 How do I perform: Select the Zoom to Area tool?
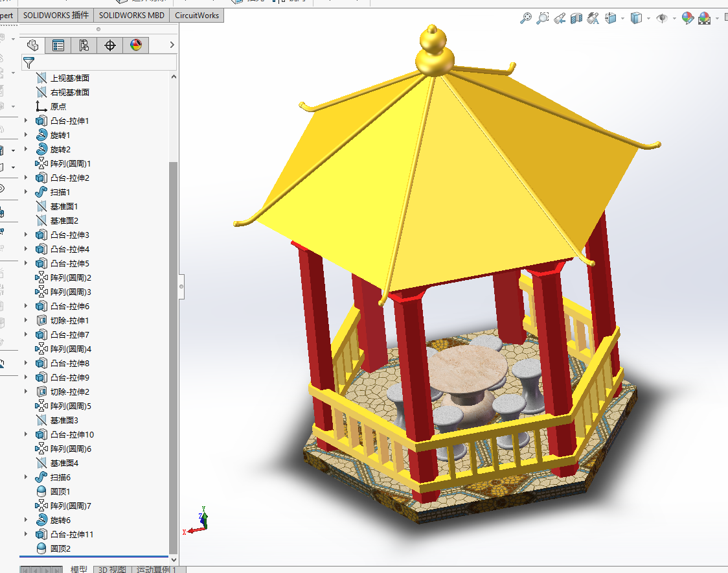pyautogui.click(x=542, y=18)
